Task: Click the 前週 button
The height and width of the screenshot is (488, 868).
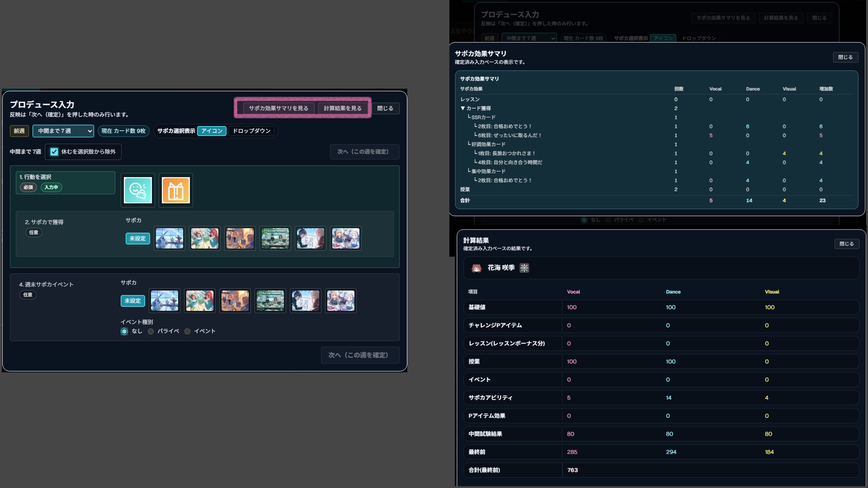Action: pyautogui.click(x=19, y=131)
